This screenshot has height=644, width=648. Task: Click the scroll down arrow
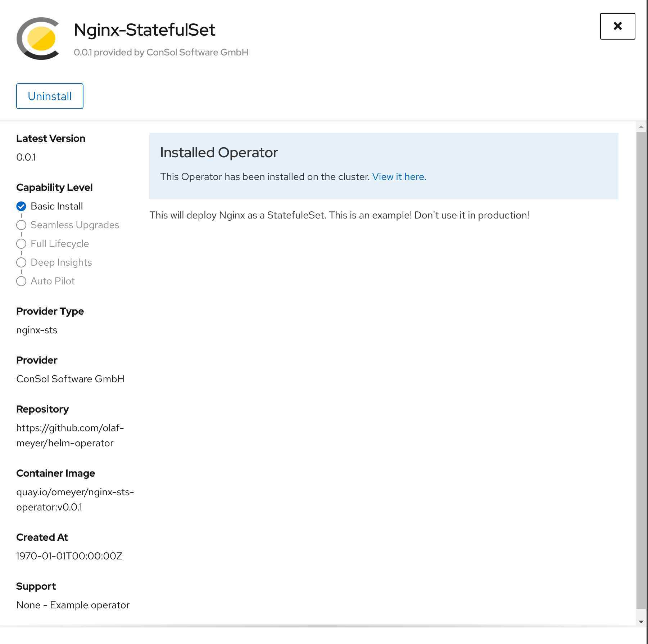click(x=641, y=622)
